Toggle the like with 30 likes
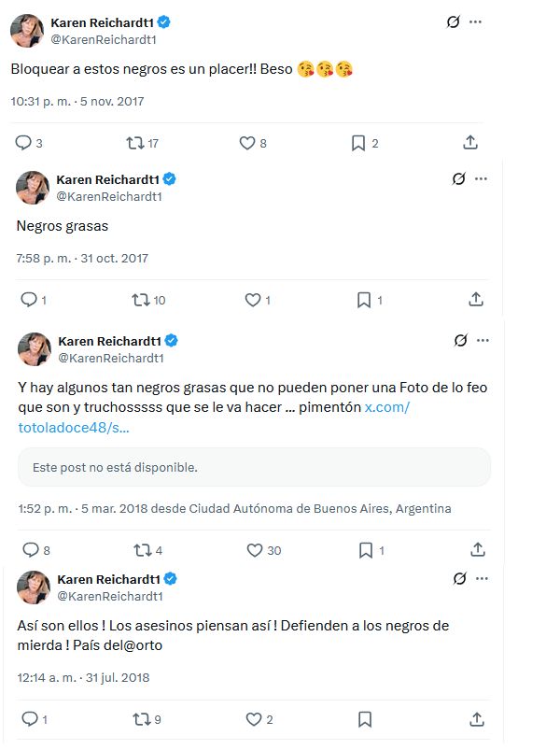 tap(254, 550)
